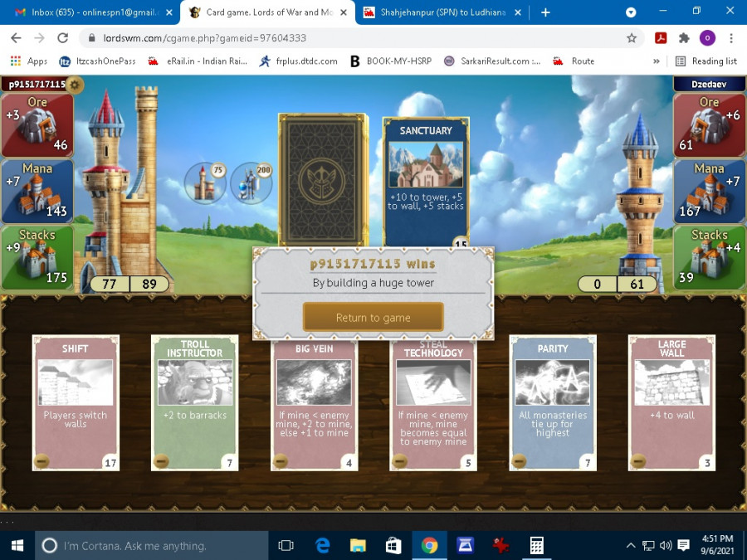Image resolution: width=747 pixels, height=560 pixels.
Task: Open the Windows Start menu
Action: pos(17,546)
